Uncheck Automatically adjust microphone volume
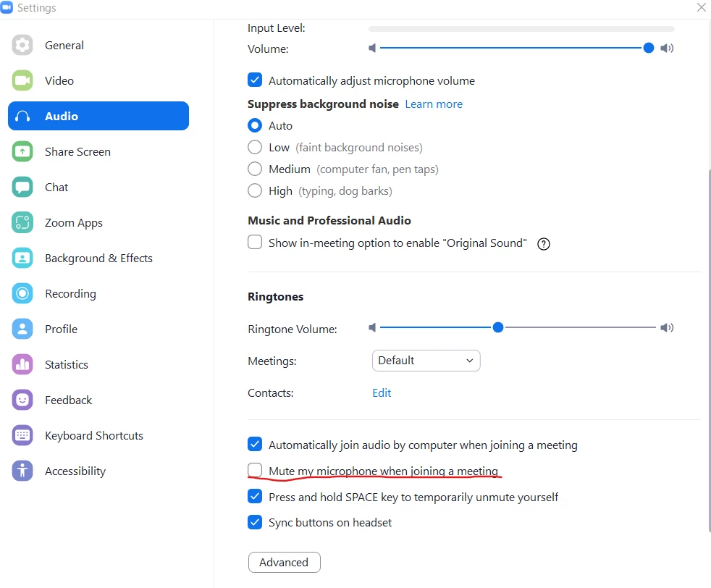 click(x=255, y=80)
